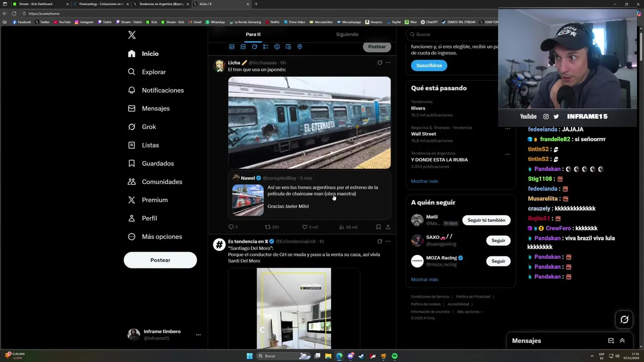The height and width of the screenshot is (362, 644).
Task: Open Listas in the sidebar
Action: pos(143,145)
